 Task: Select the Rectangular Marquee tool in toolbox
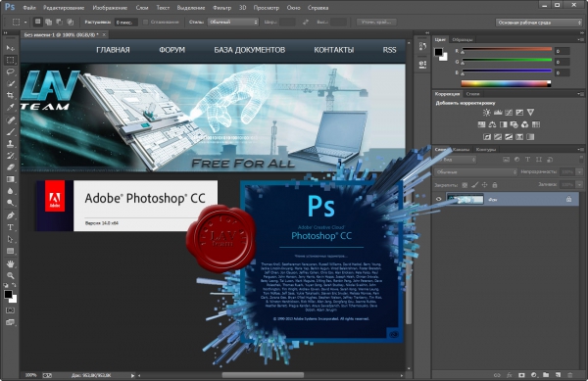tap(10, 60)
